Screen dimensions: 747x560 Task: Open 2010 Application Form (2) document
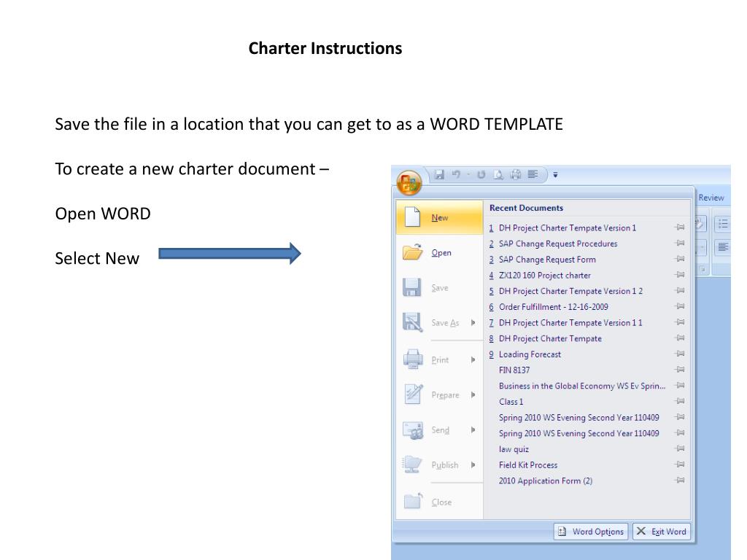click(x=546, y=481)
